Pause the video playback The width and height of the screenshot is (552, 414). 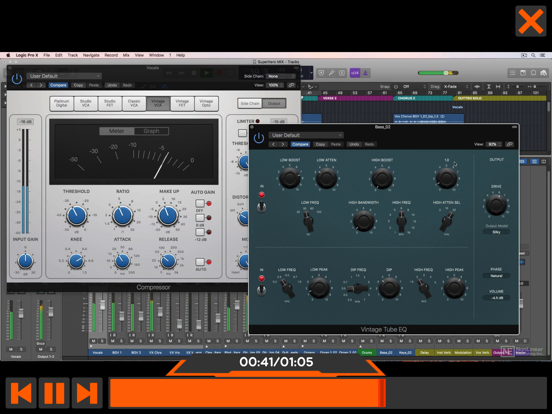coord(54,393)
